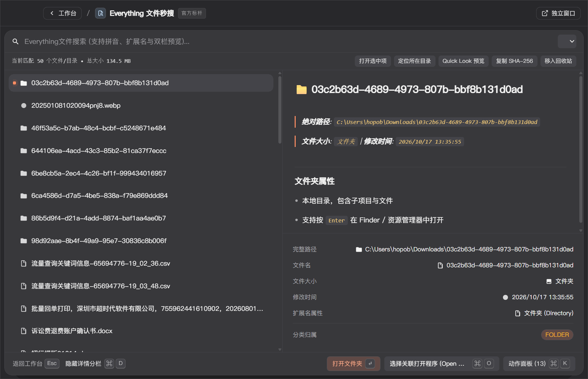Click folder icon of 46f53a5c-b7ab-48c4 row

[24, 128]
